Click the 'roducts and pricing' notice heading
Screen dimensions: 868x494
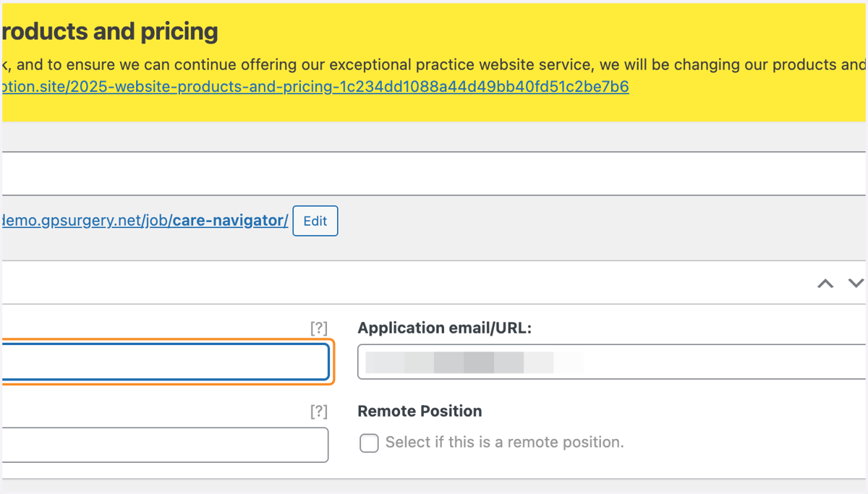[x=110, y=32]
